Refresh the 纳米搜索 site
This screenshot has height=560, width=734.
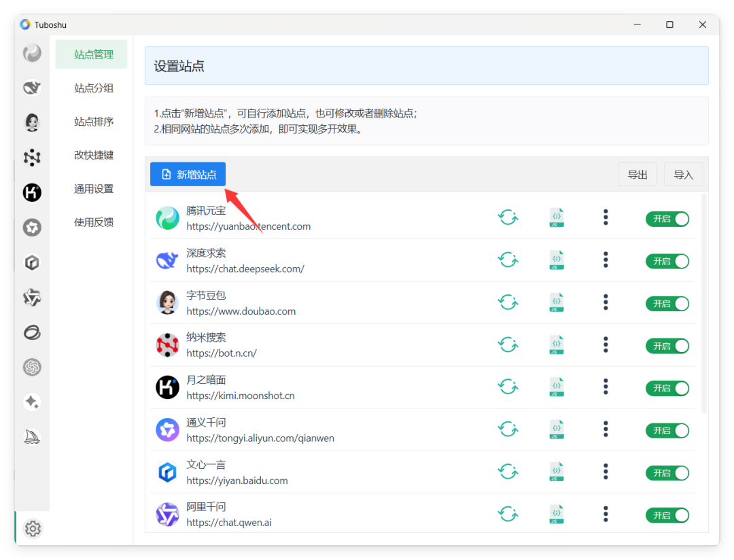click(x=508, y=345)
